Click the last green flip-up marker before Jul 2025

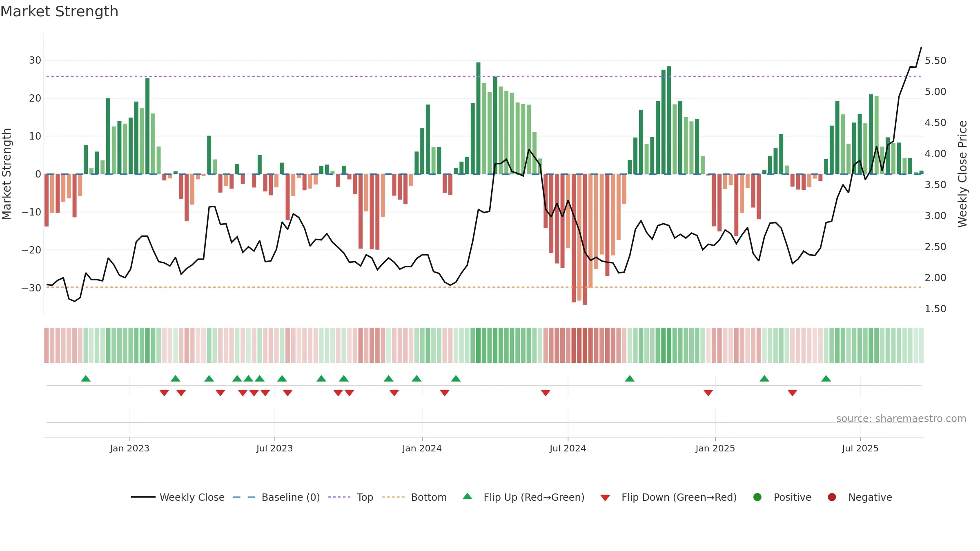(x=826, y=378)
